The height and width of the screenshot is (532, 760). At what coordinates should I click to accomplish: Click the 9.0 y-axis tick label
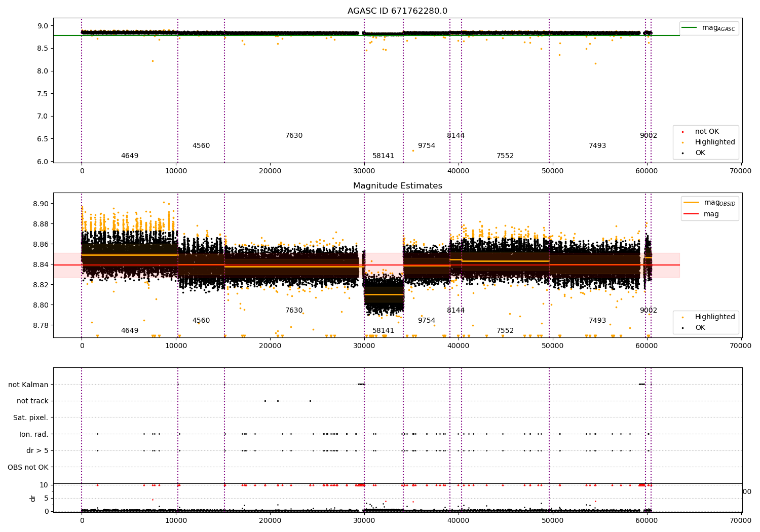point(43,26)
